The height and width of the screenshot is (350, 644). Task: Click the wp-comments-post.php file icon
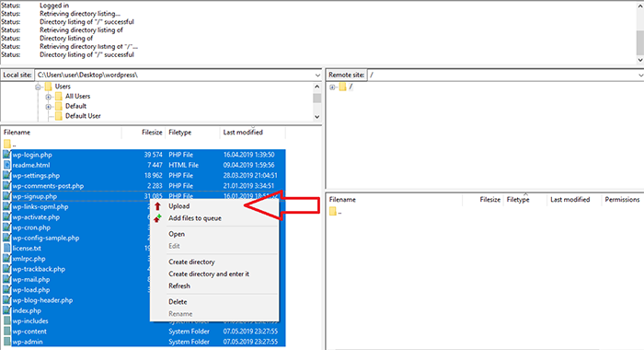point(6,186)
